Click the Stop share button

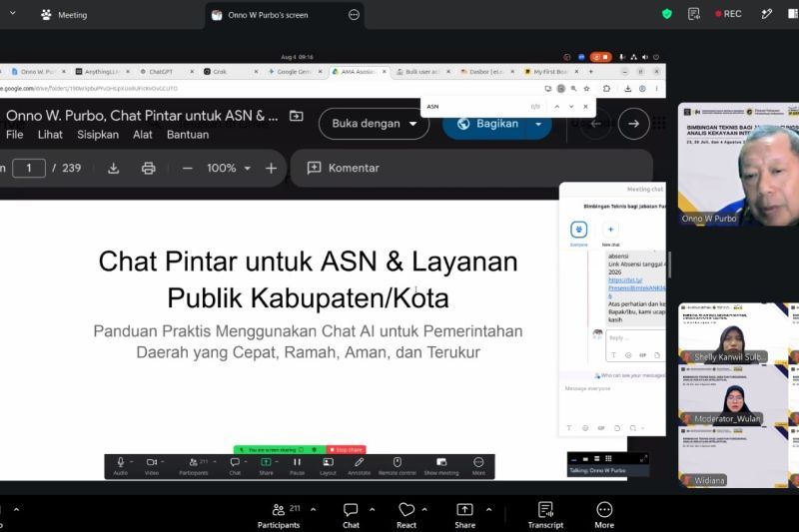coord(346,450)
